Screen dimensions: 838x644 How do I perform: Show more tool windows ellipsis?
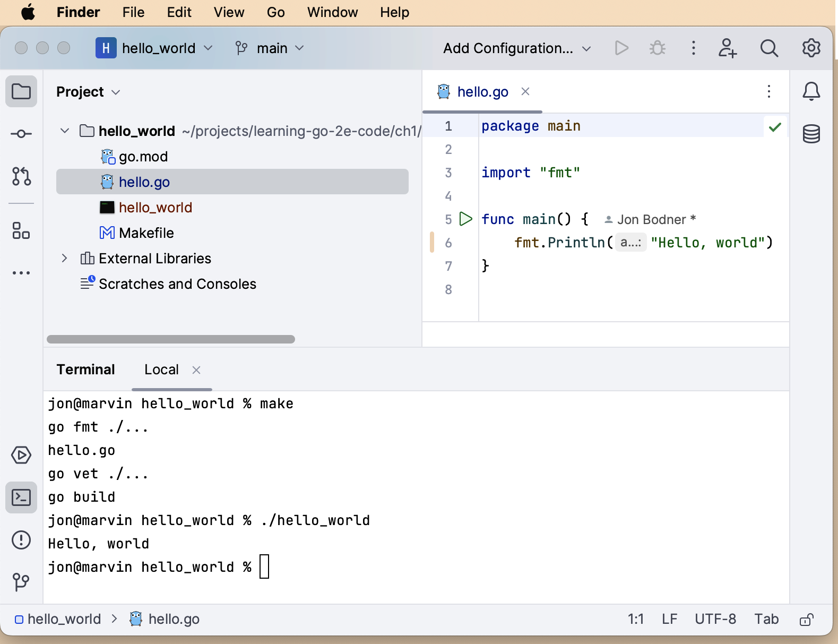[x=21, y=273]
